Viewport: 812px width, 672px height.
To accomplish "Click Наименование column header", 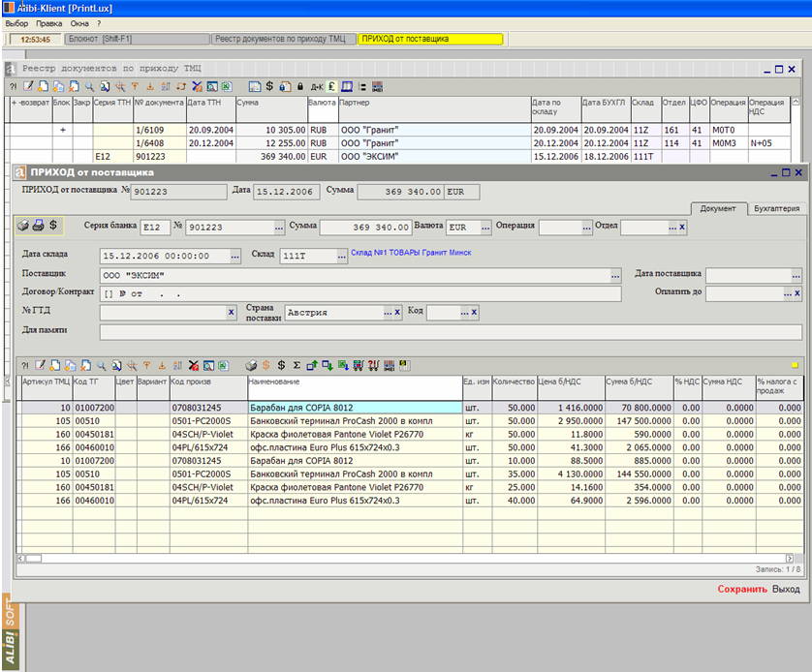I will [355, 387].
